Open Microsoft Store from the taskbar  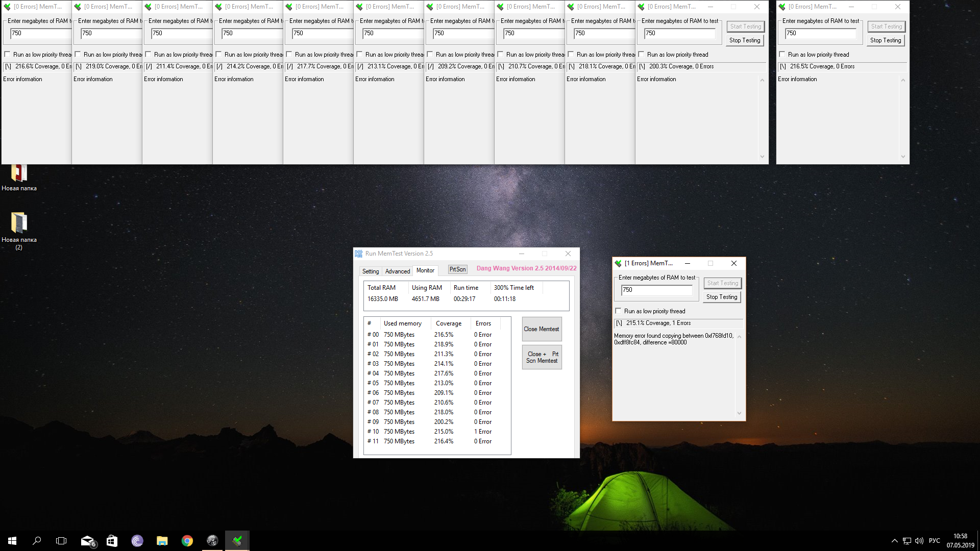click(x=112, y=541)
